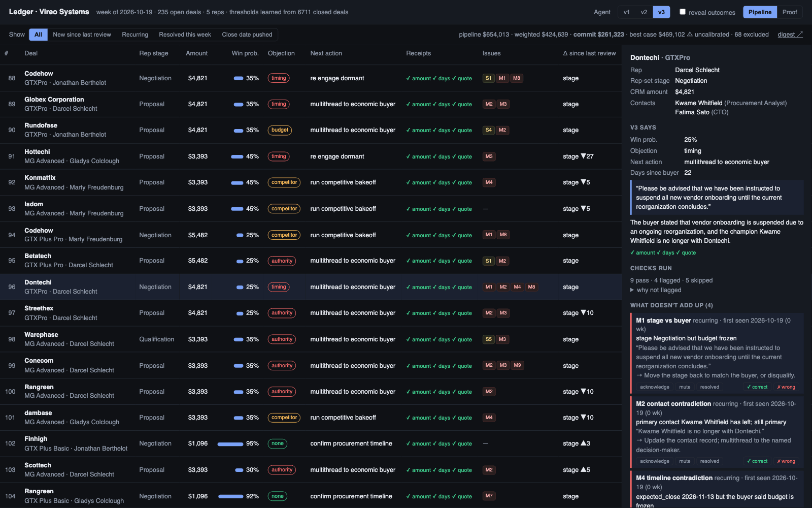This screenshot has height=508, width=812.
Task: Mark M2 contact contradiction as resolved
Action: 709,461
